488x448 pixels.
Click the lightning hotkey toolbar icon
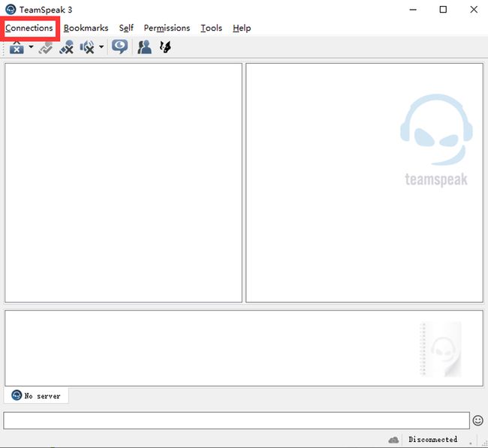point(165,47)
